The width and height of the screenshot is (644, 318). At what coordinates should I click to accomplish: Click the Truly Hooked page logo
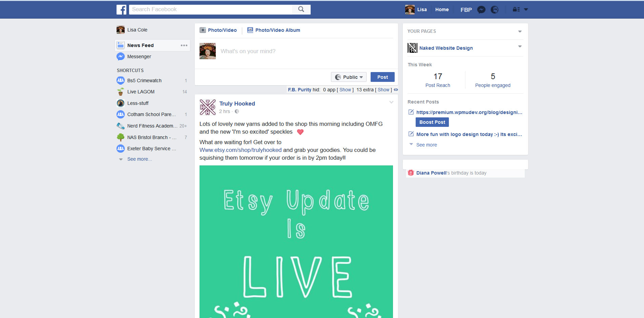[208, 107]
